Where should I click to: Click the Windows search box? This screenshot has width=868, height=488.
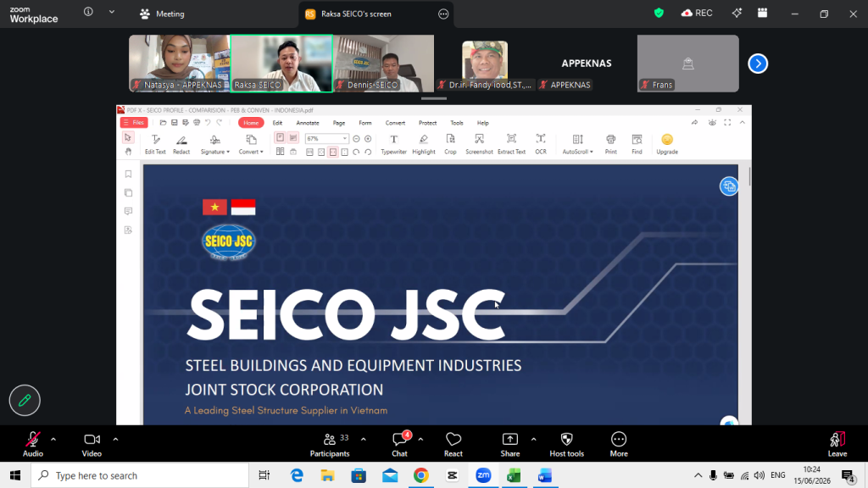tap(140, 475)
